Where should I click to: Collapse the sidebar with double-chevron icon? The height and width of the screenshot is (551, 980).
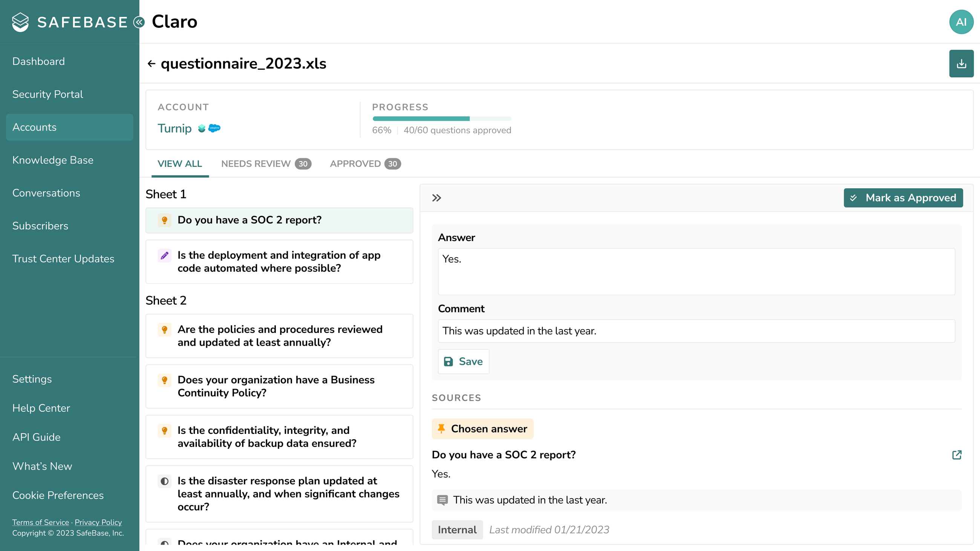139,22
